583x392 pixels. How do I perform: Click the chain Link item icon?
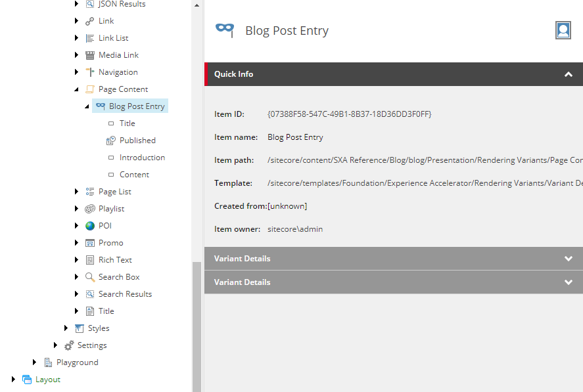(x=89, y=21)
